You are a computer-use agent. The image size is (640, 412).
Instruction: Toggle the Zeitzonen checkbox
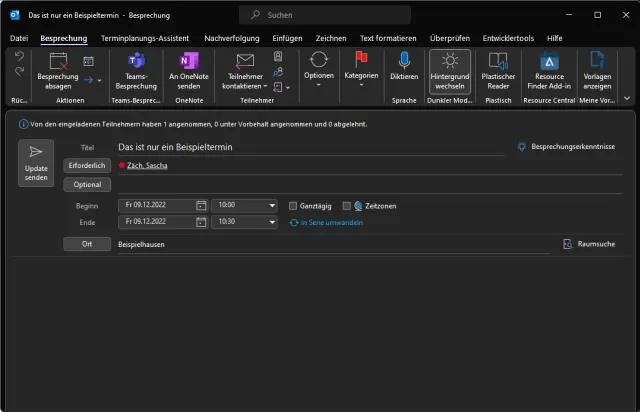pyautogui.click(x=345, y=205)
